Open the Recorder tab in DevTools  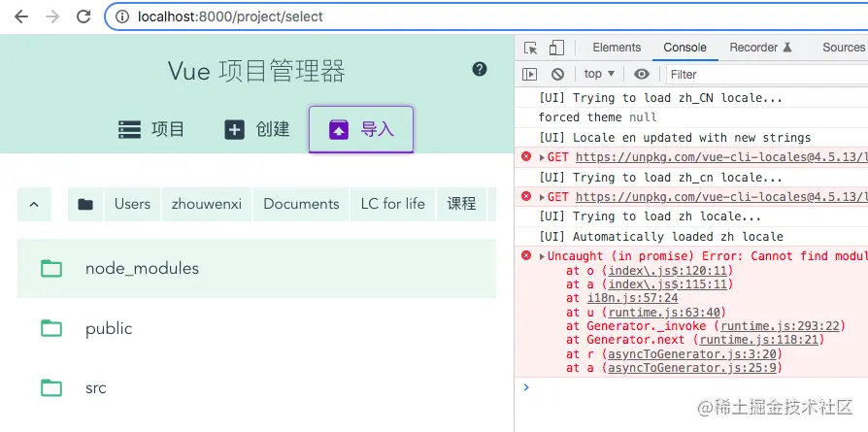pos(760,48)
